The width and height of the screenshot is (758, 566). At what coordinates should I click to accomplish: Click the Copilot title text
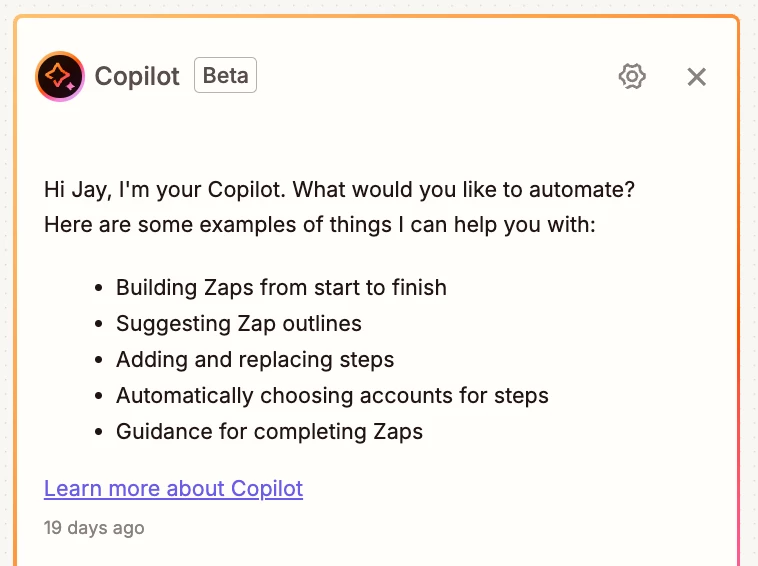click(137, 76)
